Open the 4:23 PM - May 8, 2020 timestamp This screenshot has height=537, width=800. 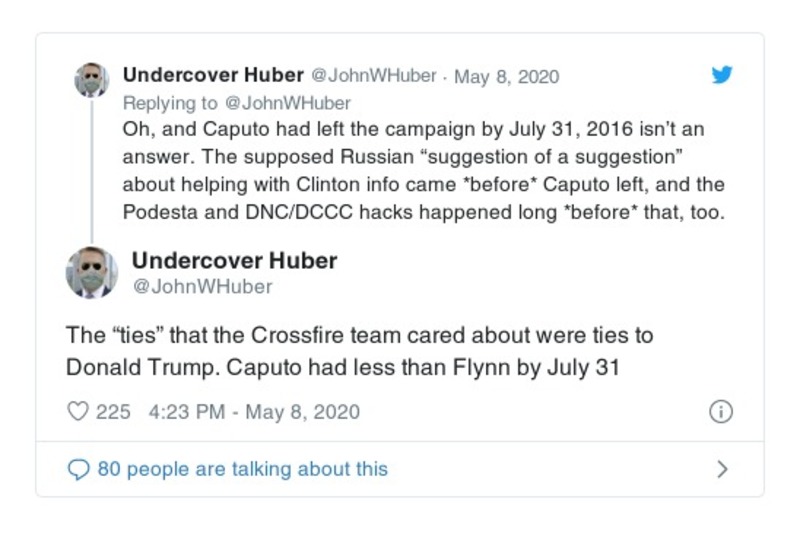tap(253, 412)
